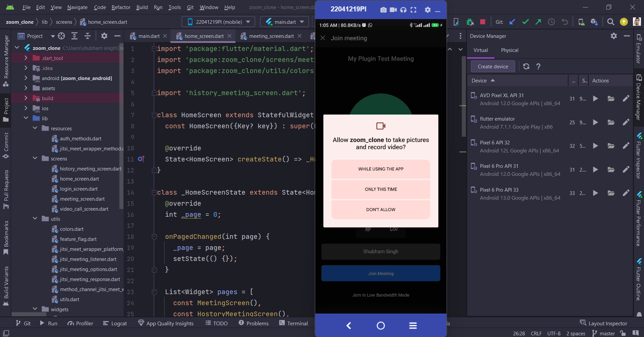Tap the Android home circle button
Viewport: 644px width, 337px height.
click(x=381, y=325)
